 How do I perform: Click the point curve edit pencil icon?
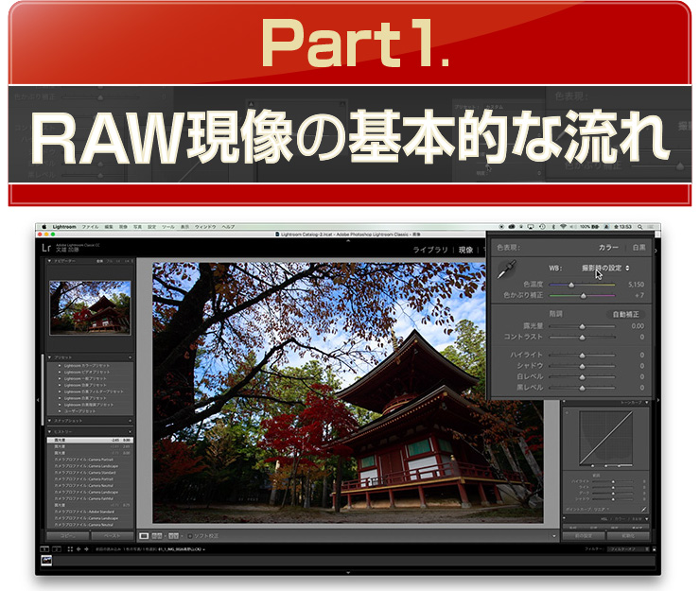pos(644,509)
